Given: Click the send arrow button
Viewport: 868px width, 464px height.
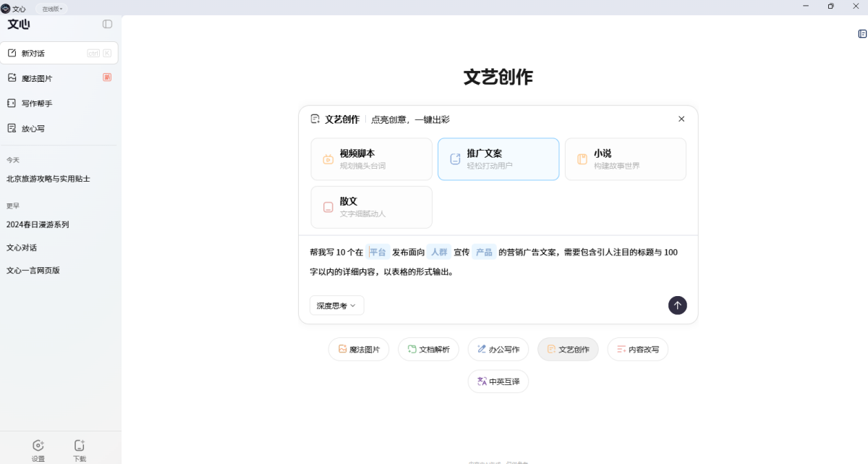Looking at the screenshot, I should tap(677, 305).
